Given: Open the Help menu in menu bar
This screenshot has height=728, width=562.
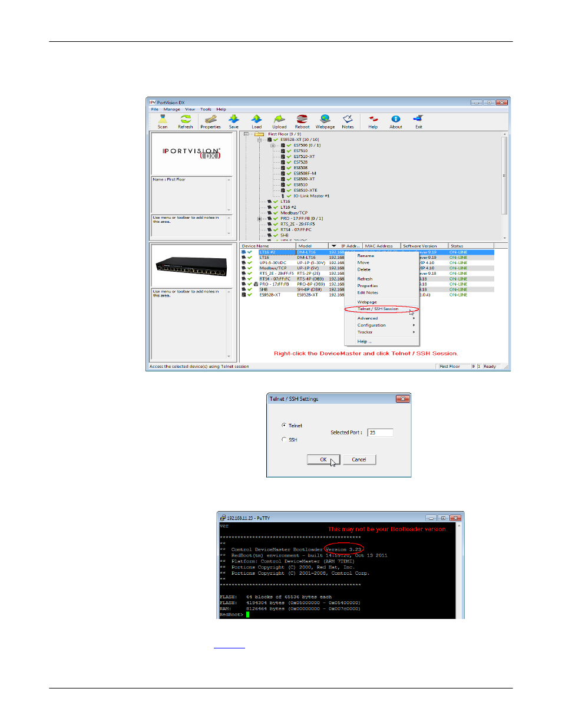Looking at the screenshot, I should tap(221, 109).
